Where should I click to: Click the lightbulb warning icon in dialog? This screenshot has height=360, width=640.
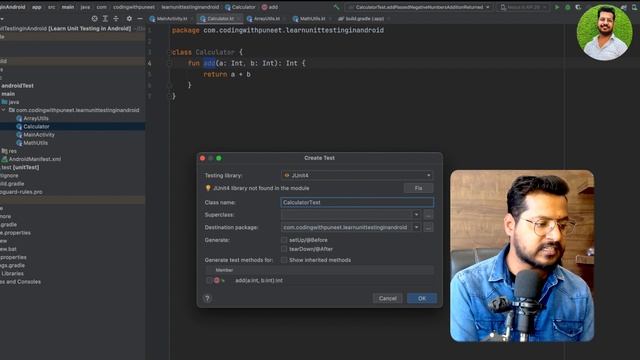[x=208, y=188]
